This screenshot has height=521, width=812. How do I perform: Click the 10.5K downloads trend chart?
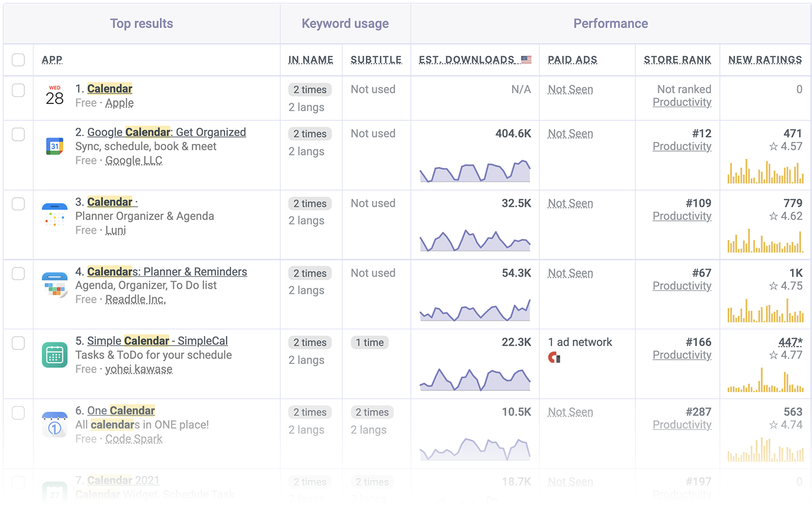coord(475,449)
